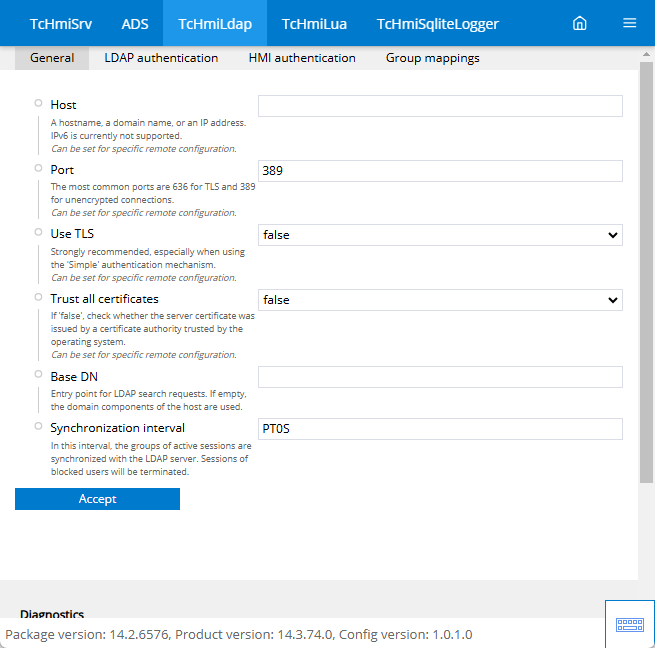Focus the Port field containing 389
Image resolution: width=655 pixels, height=648 pixels.
[x=440, y=171]
